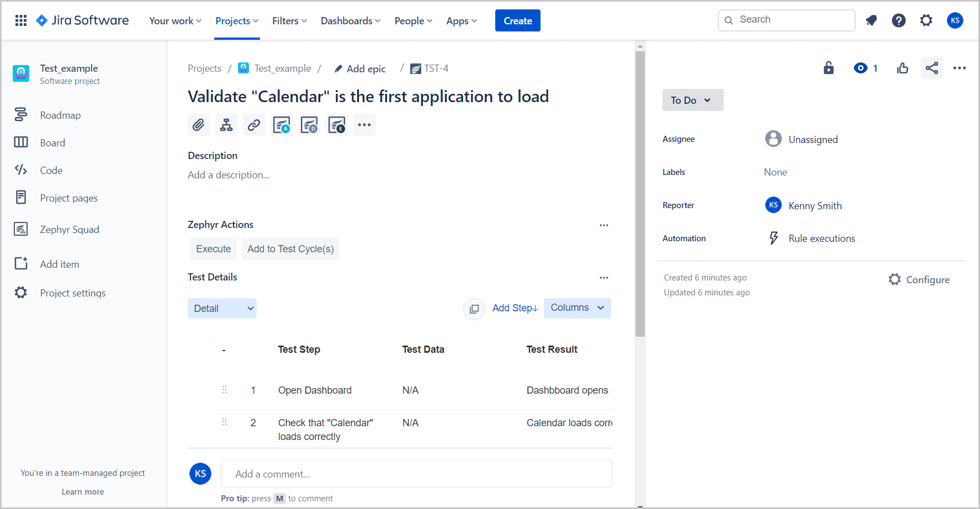Click the share issue icon
Screen dimensions: 980x509
(932, 68)
